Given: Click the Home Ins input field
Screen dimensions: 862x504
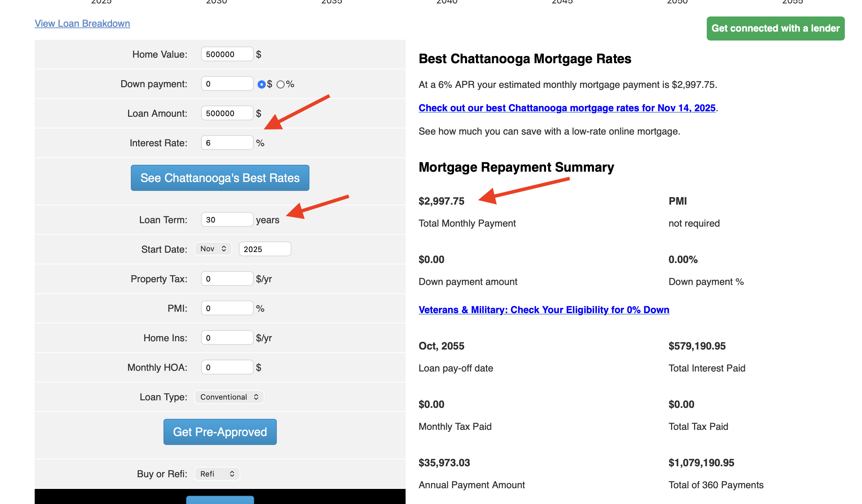Looking at the screenshot, I should [227, 338].
